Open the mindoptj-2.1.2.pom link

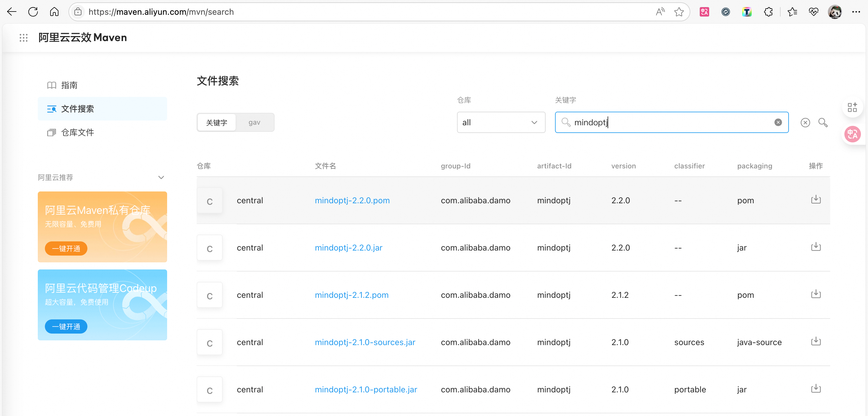pyautogui.click(x=351, y=295)
